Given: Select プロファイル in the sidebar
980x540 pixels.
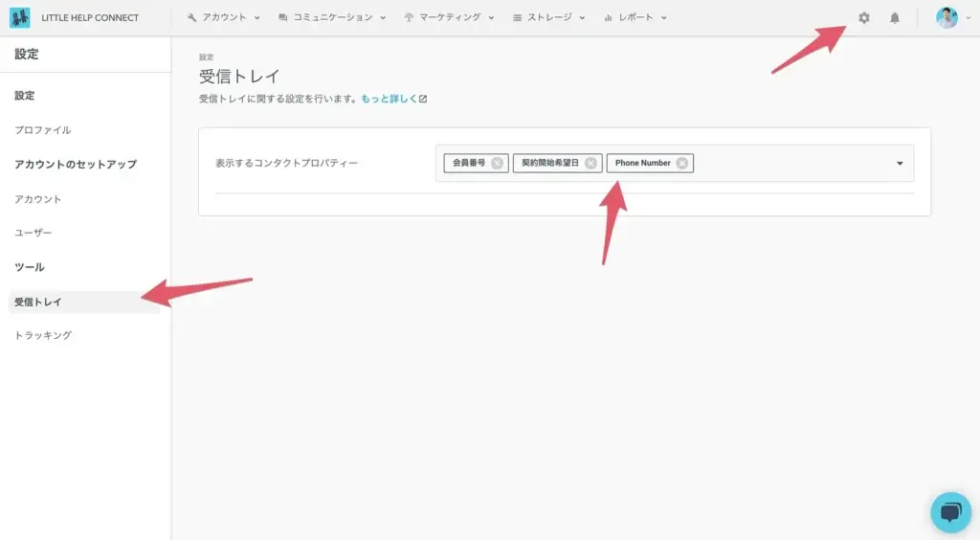Looking at the screenshot, I should (43, 130).
